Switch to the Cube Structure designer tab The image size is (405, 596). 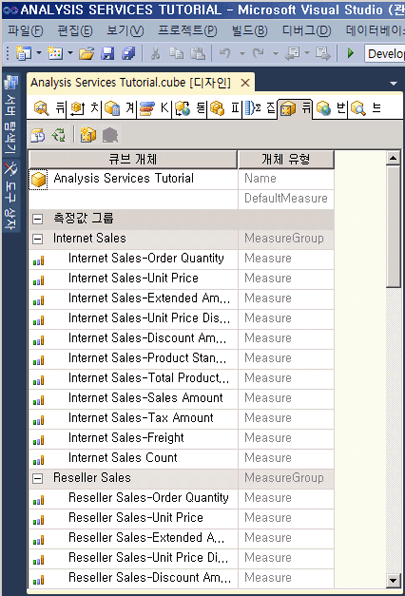coord(49,108)
